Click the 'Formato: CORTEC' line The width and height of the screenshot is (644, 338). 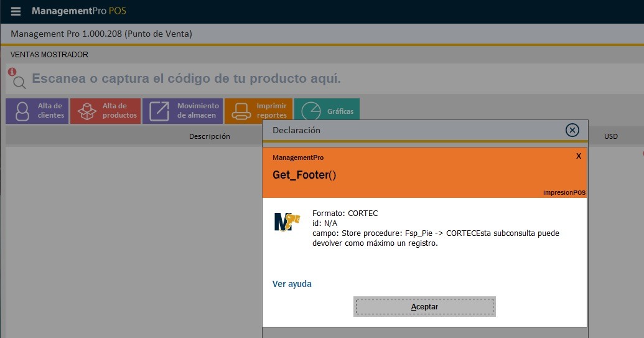click(345, 213)
